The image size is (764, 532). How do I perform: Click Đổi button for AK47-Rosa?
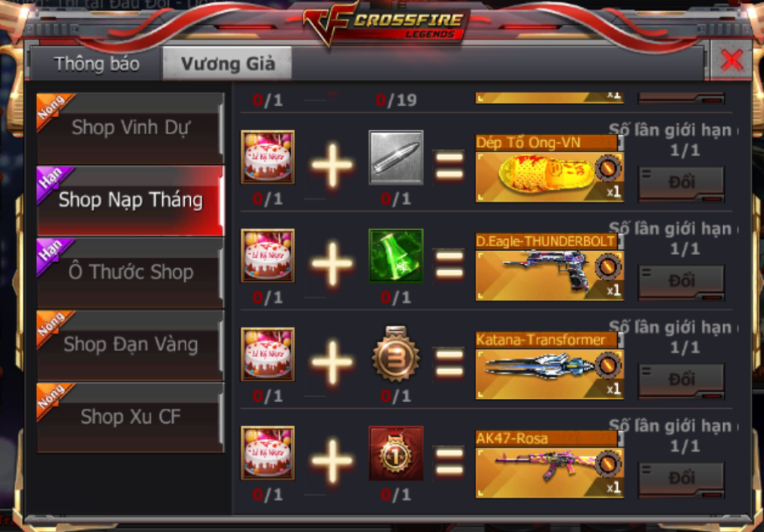point(681,479)
